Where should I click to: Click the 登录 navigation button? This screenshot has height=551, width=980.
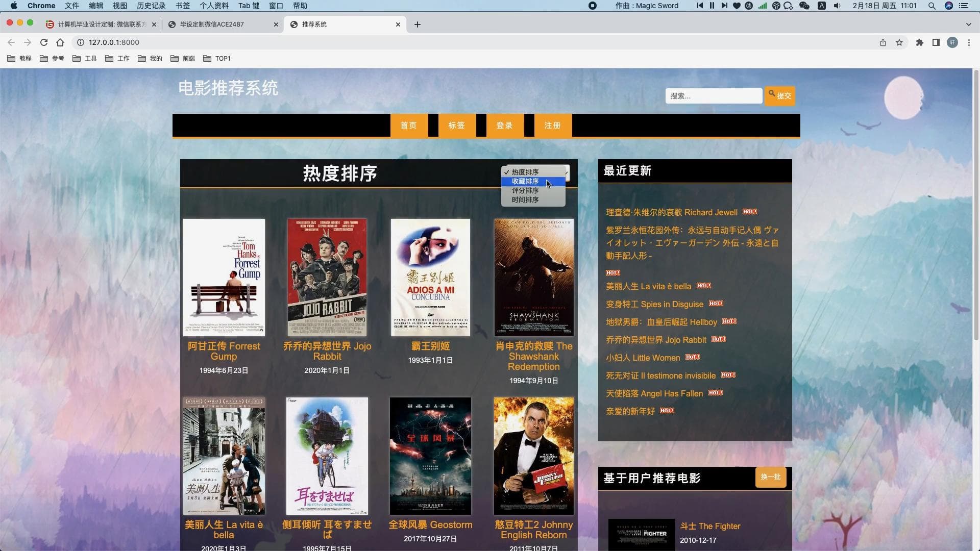point(505,126)
